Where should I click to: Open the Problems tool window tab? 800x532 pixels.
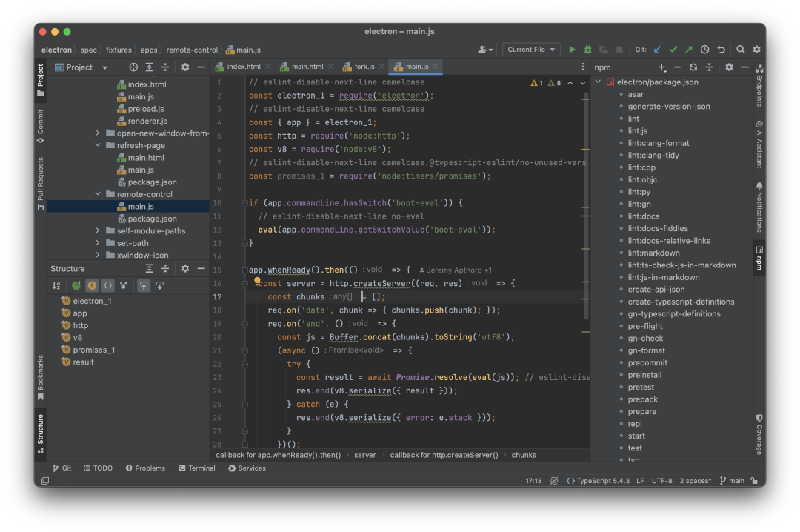coord(145,468)
